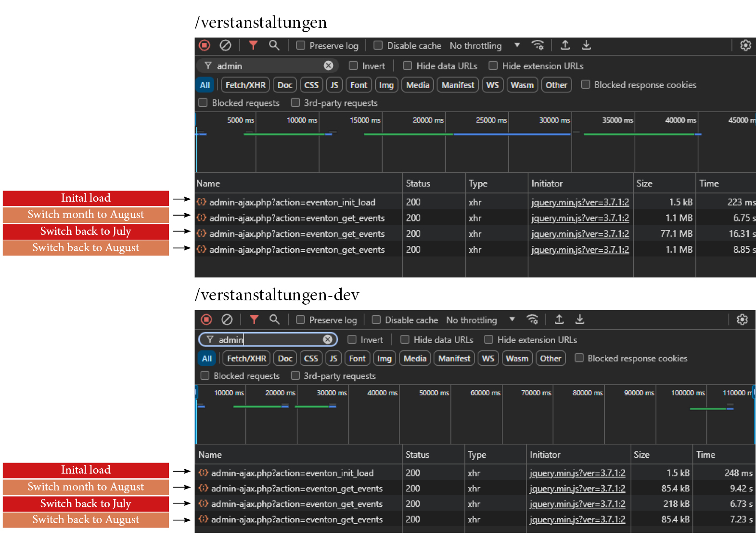Focus the admin filter field in top panel
This screenshot has width=756, height=540.
(x=268, y=65)
